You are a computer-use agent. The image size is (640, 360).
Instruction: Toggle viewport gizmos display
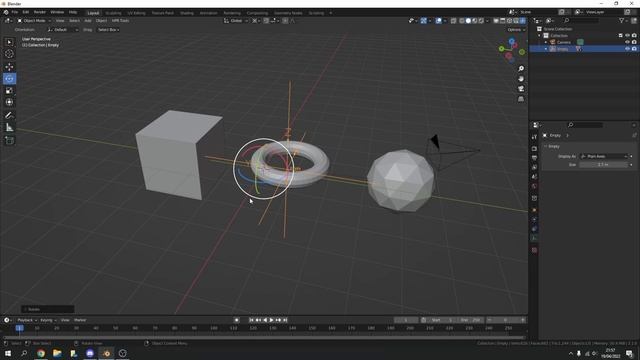(x=423, y=21)
